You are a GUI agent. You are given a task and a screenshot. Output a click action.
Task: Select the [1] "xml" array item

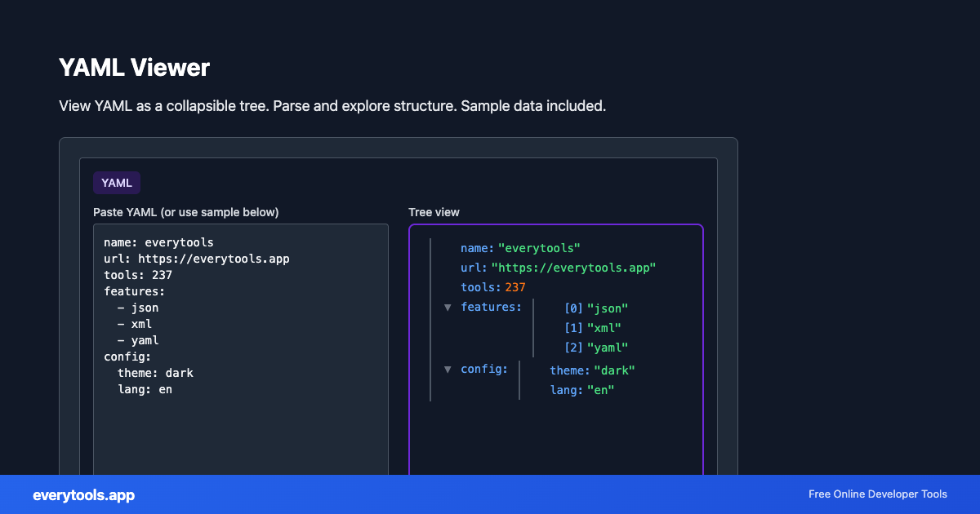592,327
